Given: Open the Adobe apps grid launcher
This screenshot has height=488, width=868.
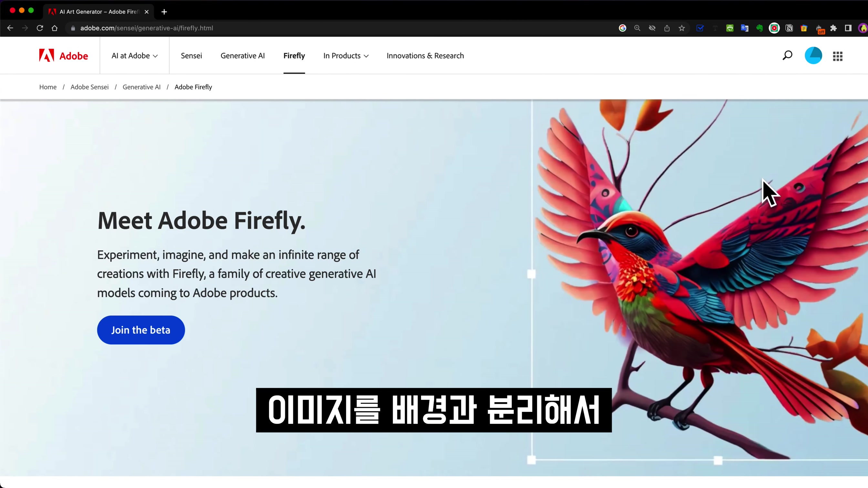Looking at the screenshot, I should [x=838, y=56].
